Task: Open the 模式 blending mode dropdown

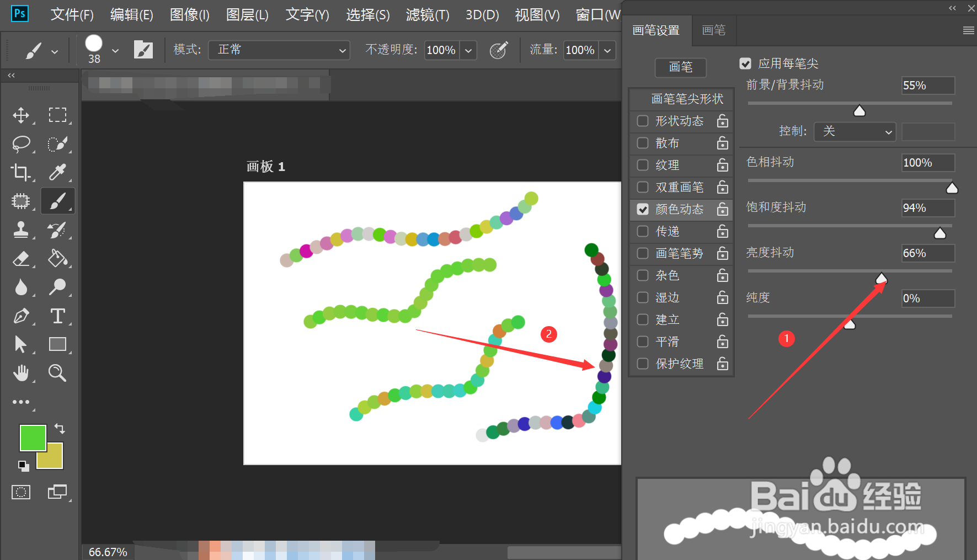Action: coord(279,50)
